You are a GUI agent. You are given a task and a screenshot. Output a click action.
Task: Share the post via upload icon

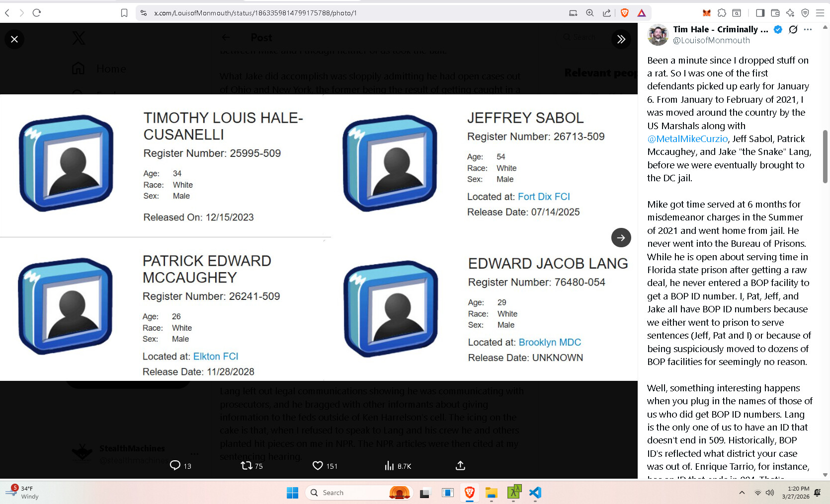point(460,466)
